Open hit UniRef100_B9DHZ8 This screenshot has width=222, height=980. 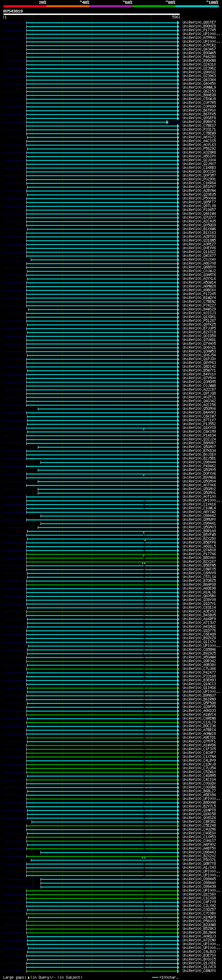(x=199, y=26)
